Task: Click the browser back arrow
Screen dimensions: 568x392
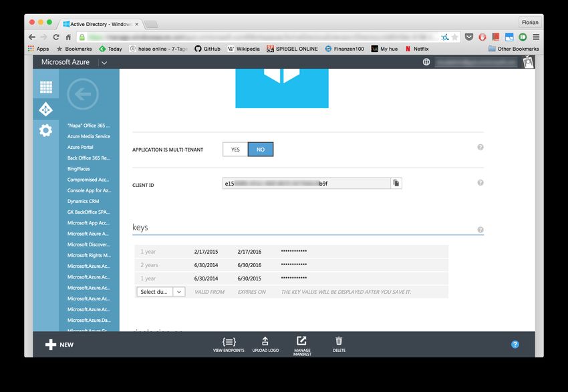Action: click(x=32, y=37)
